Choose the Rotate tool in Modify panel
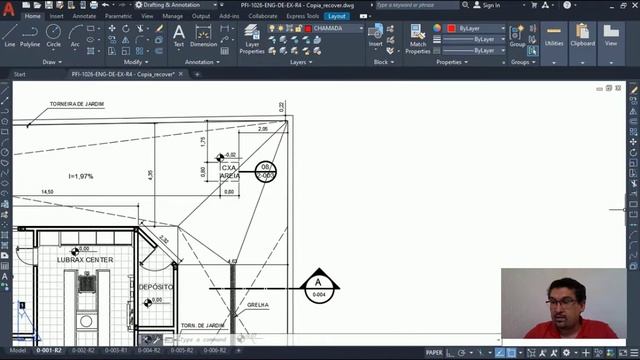This screenshot has width=640, height=360. pos(126,29)
